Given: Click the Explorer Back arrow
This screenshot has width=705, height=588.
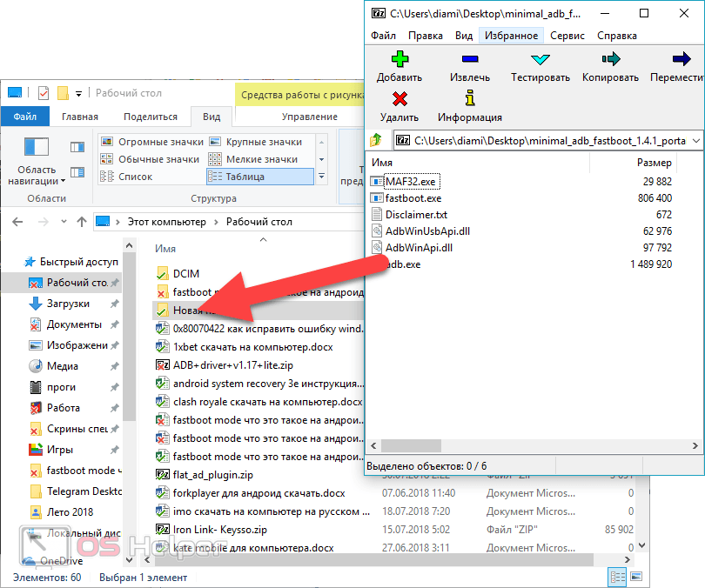Looking at the screenshot, I should pyautogui.click(x=17, y=222).
